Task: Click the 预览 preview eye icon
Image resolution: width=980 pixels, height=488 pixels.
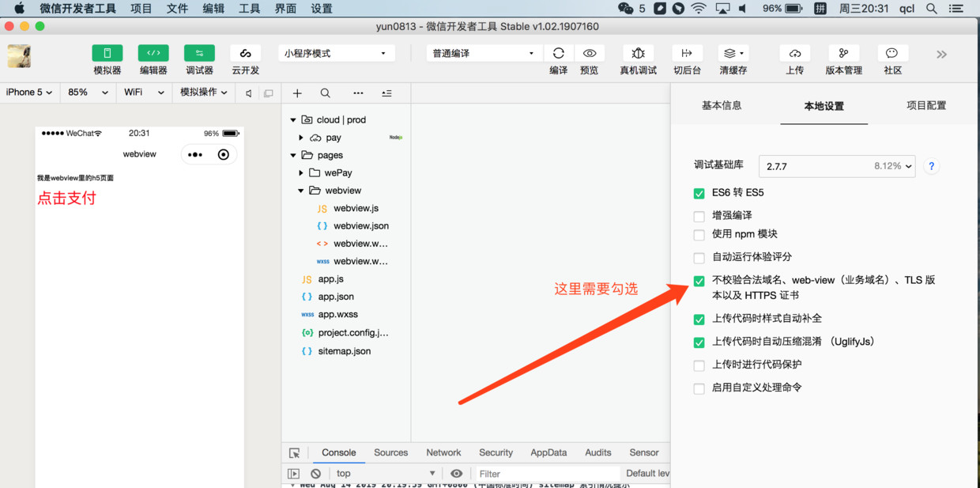Action: coord(590,53)
